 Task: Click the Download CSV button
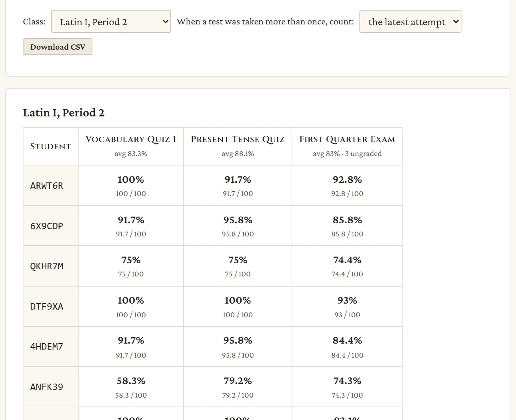click(58, 47)
